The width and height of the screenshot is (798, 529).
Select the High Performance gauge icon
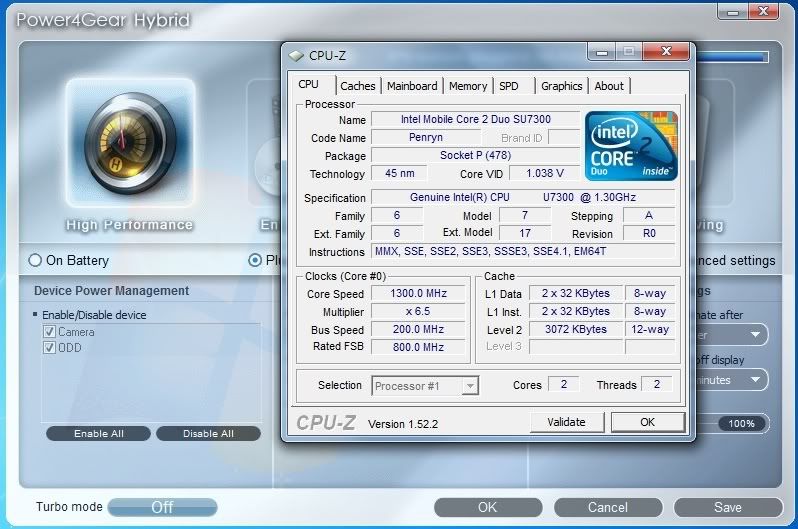pos(130,143)
